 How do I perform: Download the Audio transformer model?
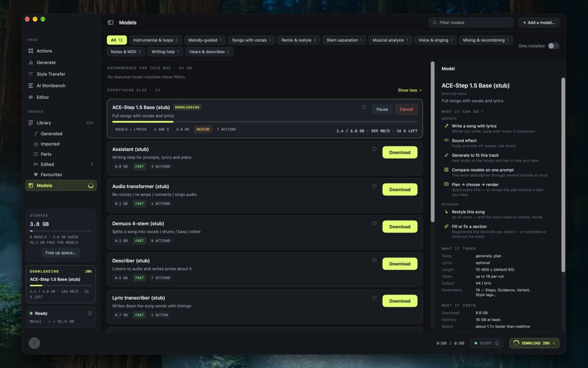point(400,190)
